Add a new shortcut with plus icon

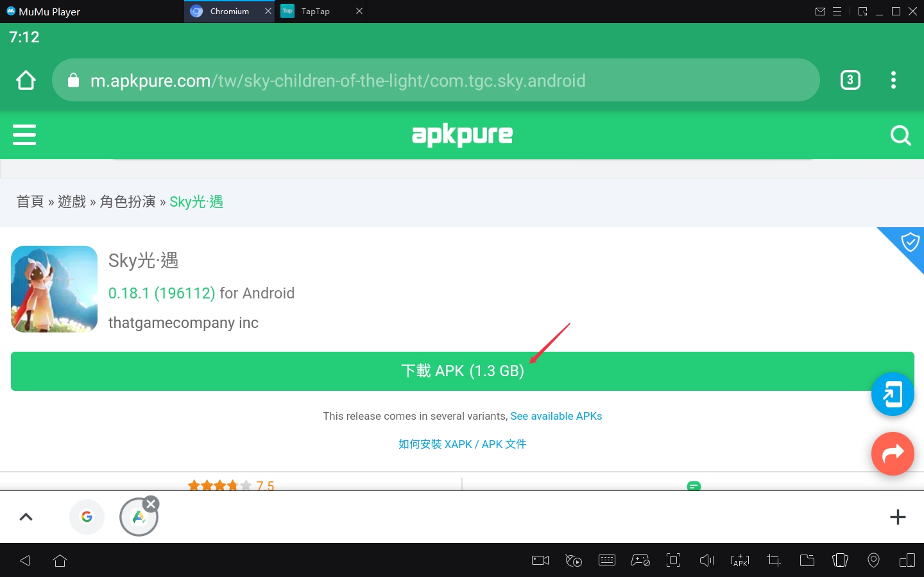pyautogui.click(x=898, y=517)
